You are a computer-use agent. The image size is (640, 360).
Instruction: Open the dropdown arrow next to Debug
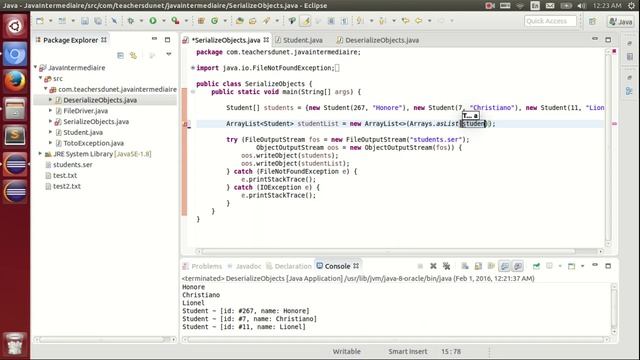[x=142, y=21]
